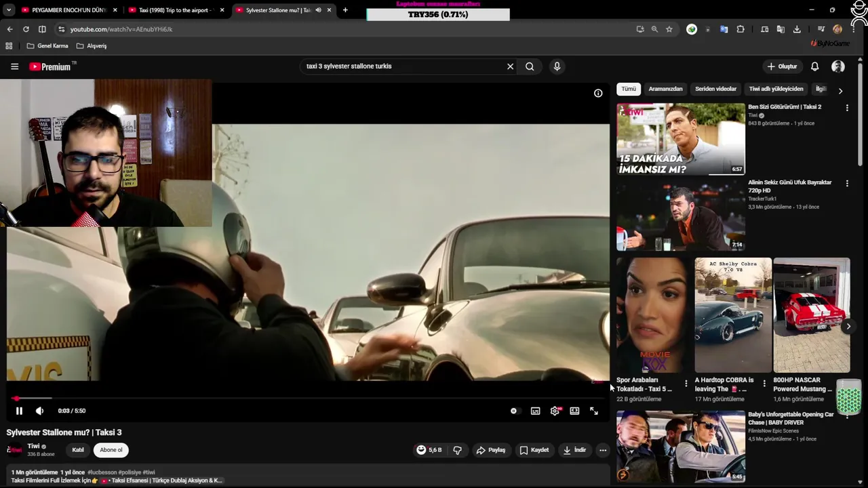Click the #lucbesson hashtag

102,472
